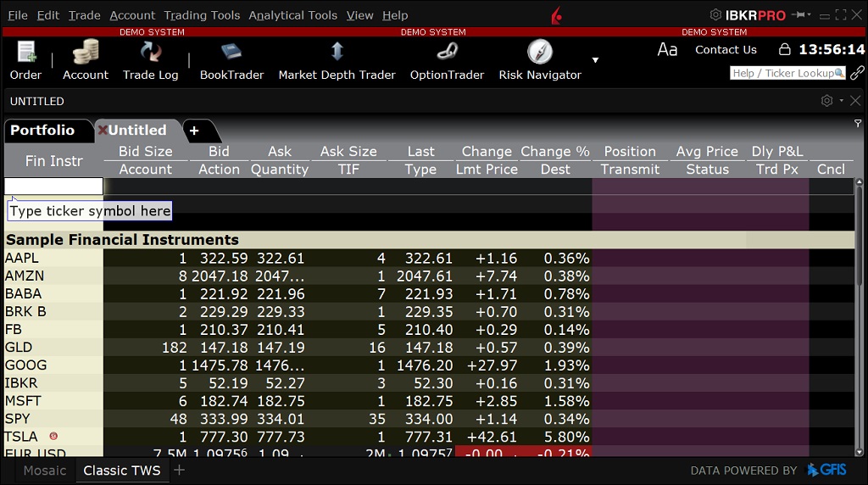Open Risk Navigator compass icon

pos(540,52)
